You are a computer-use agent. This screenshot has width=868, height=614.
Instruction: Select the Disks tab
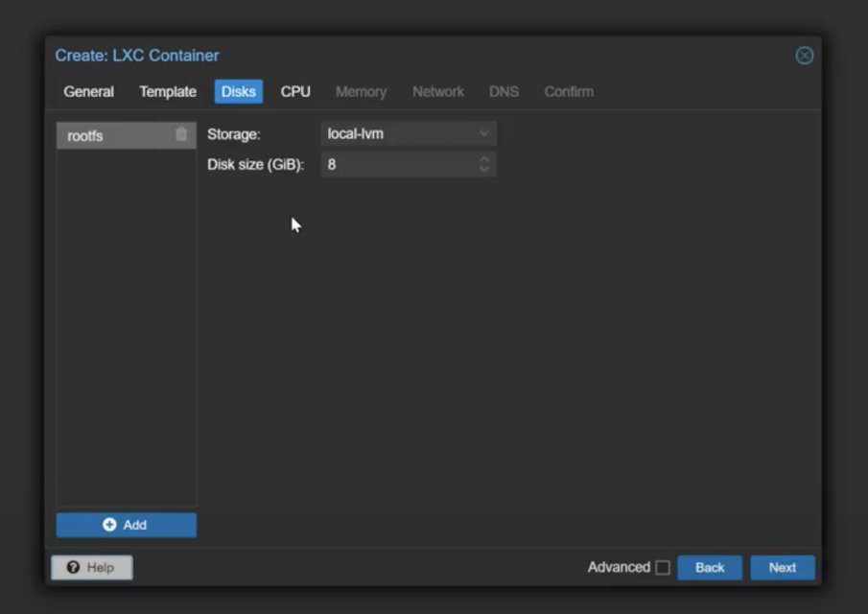(238, 92)
